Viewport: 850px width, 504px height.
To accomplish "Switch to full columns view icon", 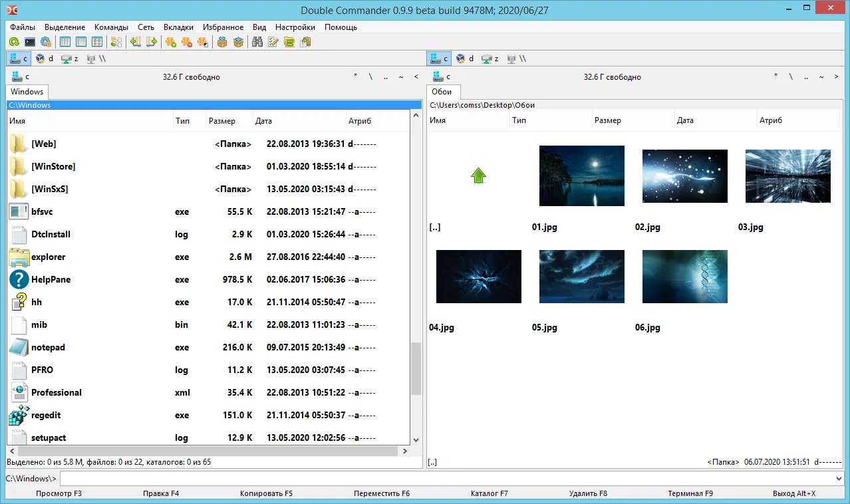I will (81, 42).
